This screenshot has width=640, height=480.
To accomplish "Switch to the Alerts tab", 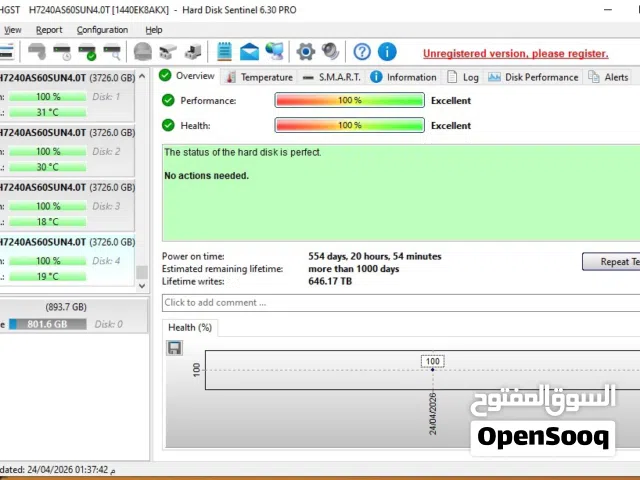I will [609, 77].
